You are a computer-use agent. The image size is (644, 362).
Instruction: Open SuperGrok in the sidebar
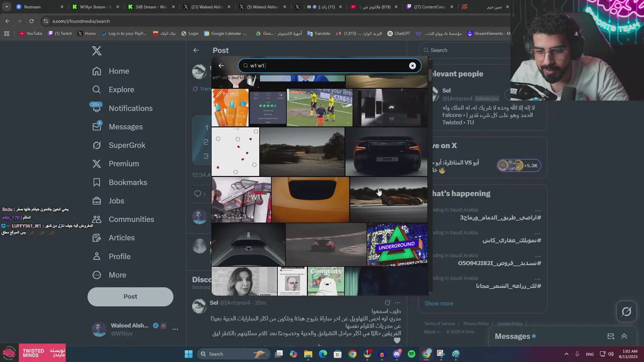(119, 145)
